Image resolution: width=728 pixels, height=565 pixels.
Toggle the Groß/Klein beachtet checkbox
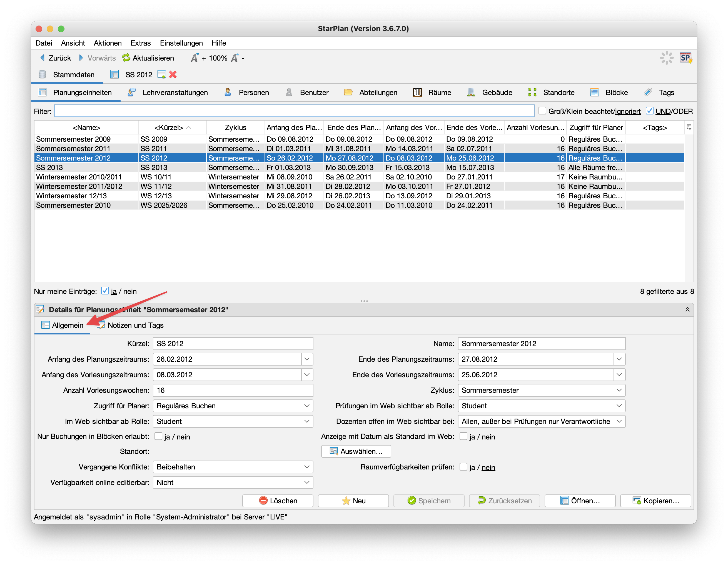pyautogui.click(x=542, y=111)
